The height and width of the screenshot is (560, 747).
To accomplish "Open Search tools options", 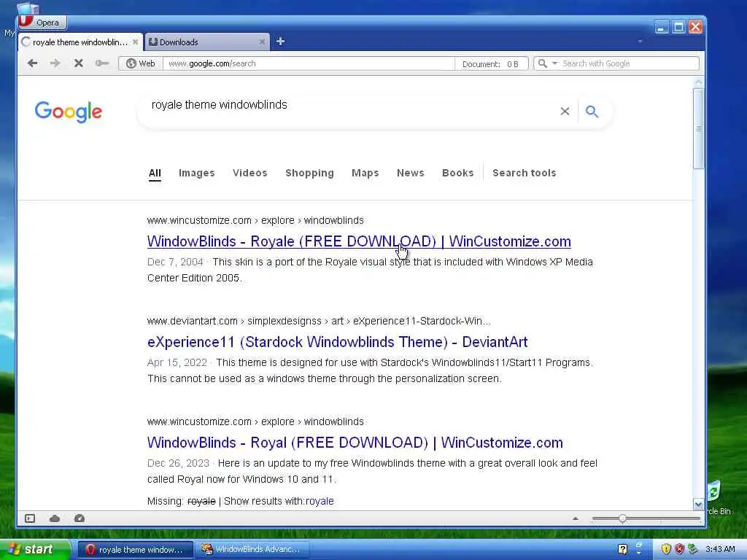I will 524,174.
